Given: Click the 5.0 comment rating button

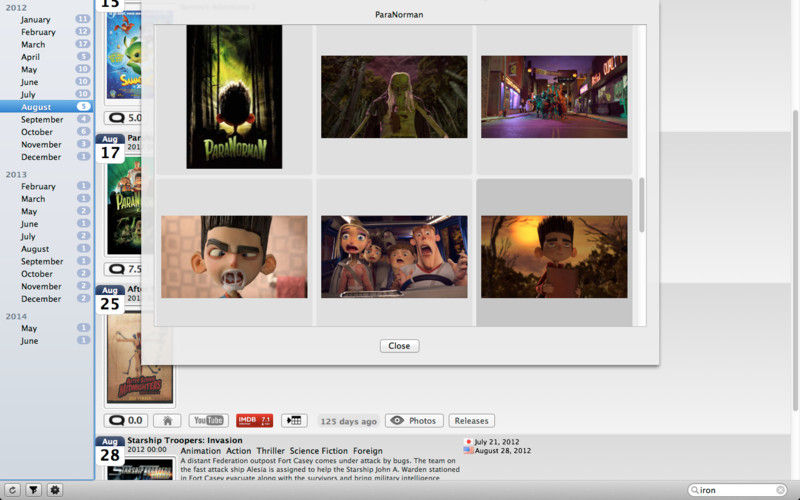Looking at the screenshot, I should pos(123,118).
